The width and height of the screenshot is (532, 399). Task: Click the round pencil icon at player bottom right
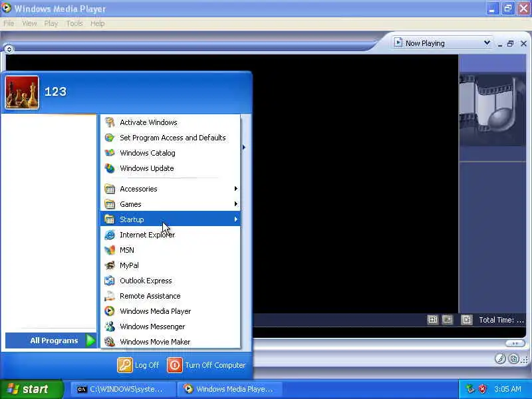tap(501, 358)
